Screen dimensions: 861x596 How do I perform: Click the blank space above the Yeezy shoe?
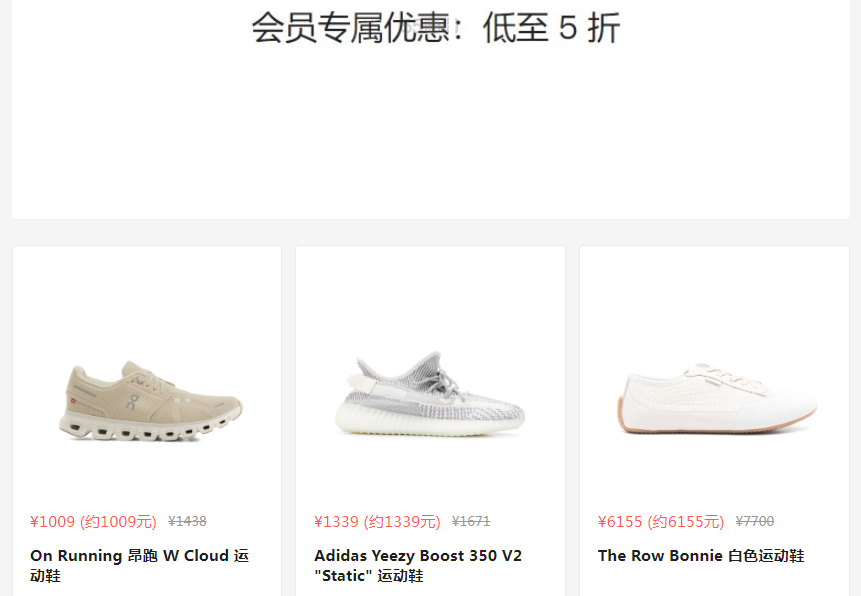tap(430, 297)
